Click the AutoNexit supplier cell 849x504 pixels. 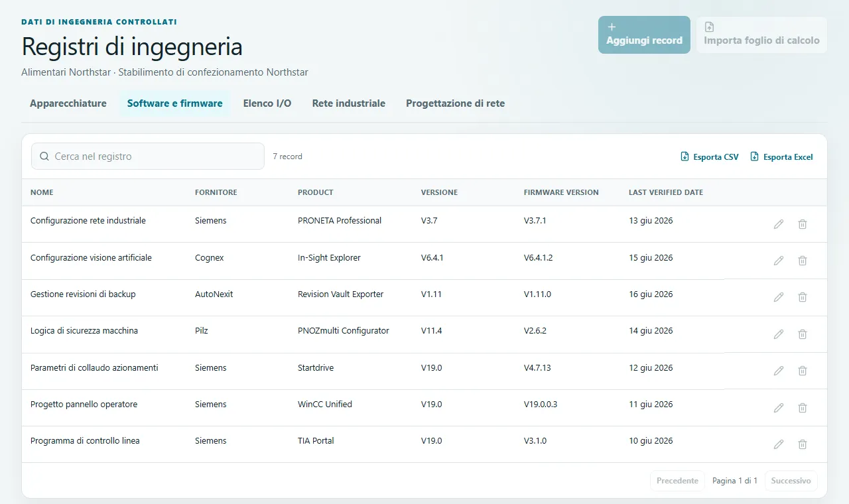pos(214,294)
